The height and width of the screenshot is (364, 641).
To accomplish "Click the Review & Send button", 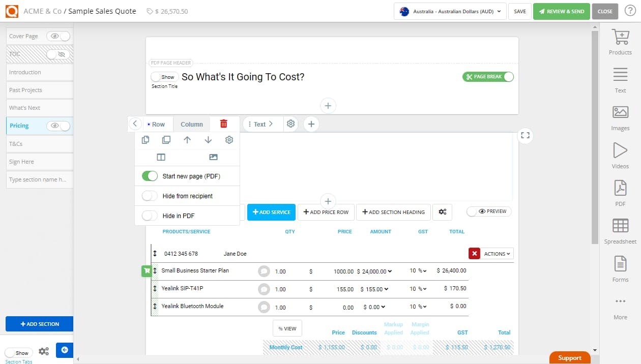I will point(561,11).
